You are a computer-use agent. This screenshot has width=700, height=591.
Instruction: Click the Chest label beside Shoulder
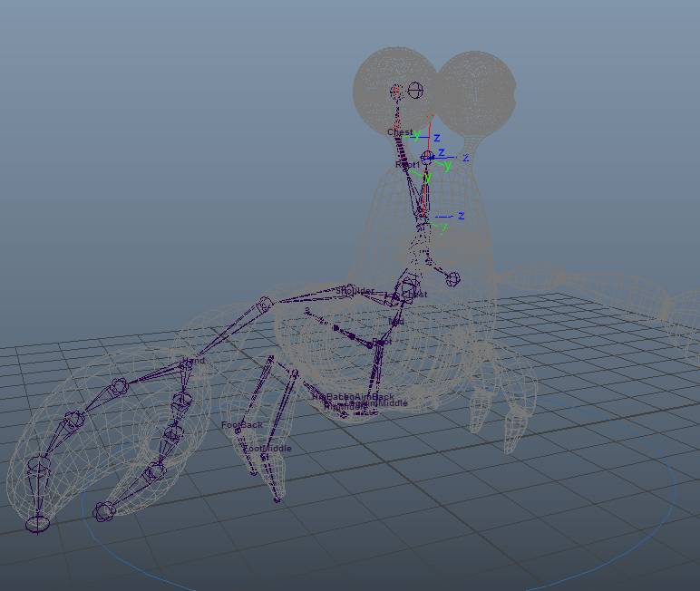pos(414,295)
